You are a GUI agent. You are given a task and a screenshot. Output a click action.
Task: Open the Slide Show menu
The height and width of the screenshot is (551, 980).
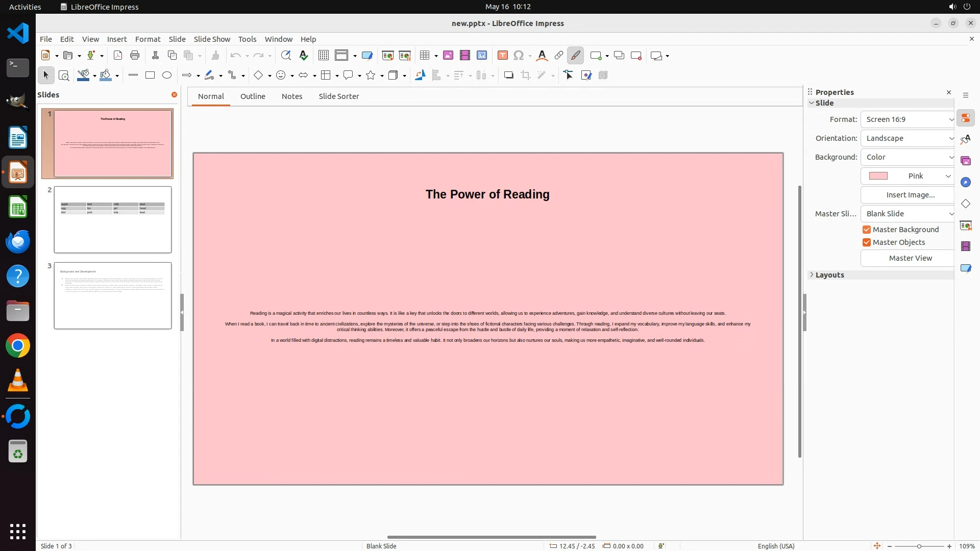(212, 39)
